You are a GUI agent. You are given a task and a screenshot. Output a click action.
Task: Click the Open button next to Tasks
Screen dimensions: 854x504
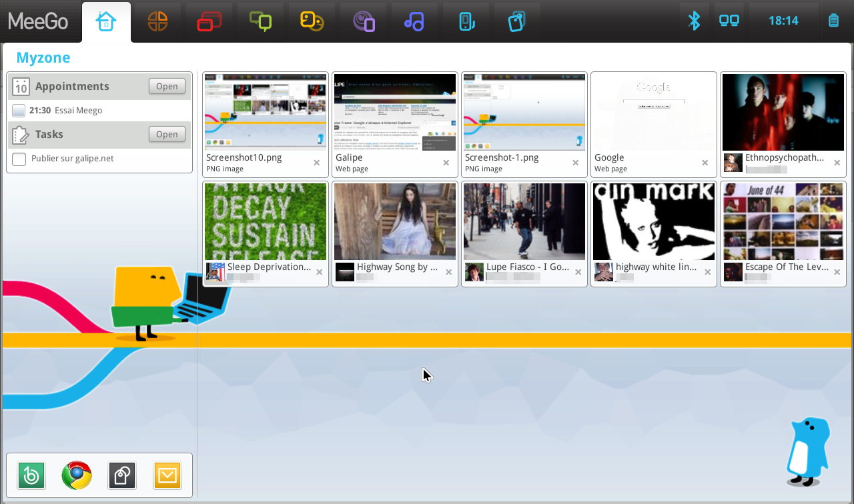pyautogui.click(x=167, y=134)
